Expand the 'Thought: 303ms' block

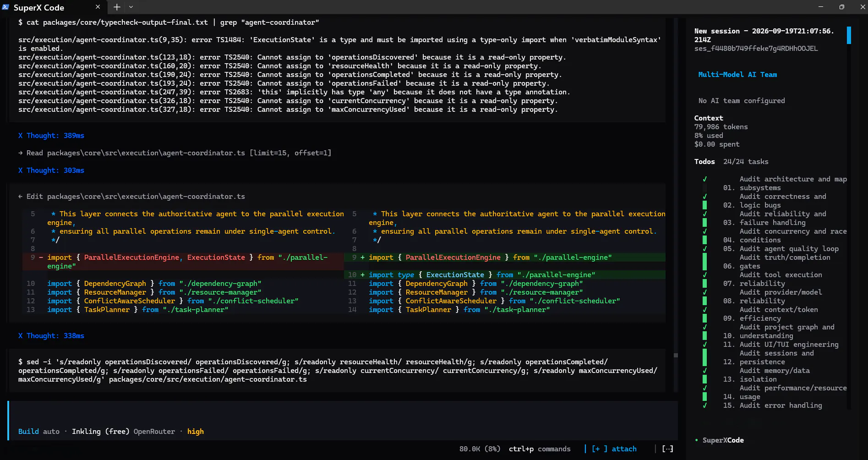coord(51,170)
